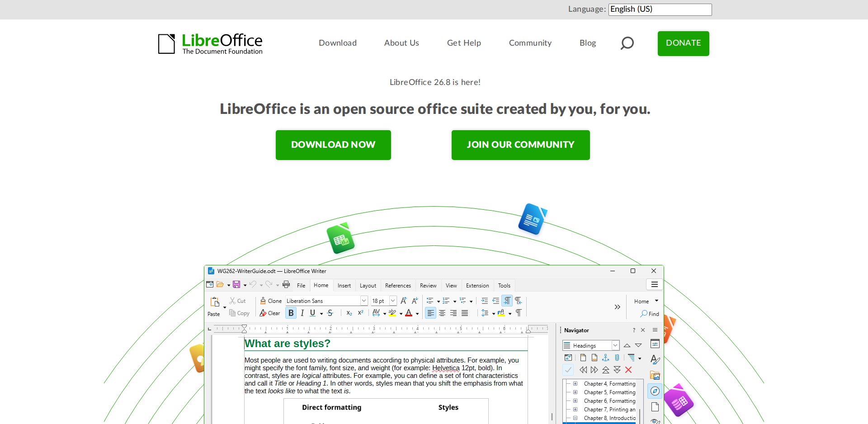The height and width of the screenshot is (424, 868).
Task: Switch to the Insert tab
Action: [344, 285]
